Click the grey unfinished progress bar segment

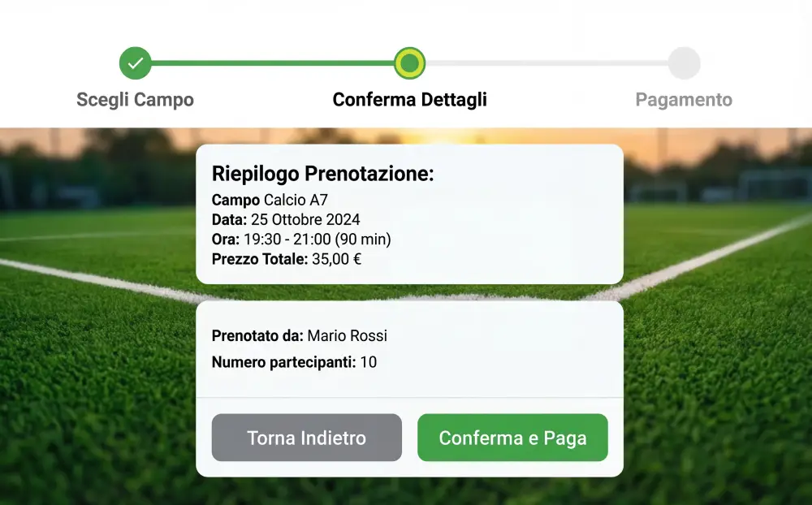point(546,63)
